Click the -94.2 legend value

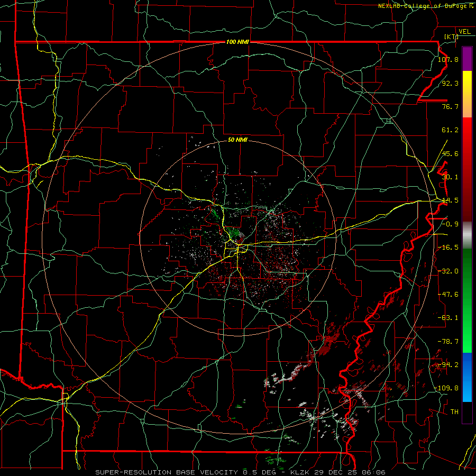click(448, 365)
